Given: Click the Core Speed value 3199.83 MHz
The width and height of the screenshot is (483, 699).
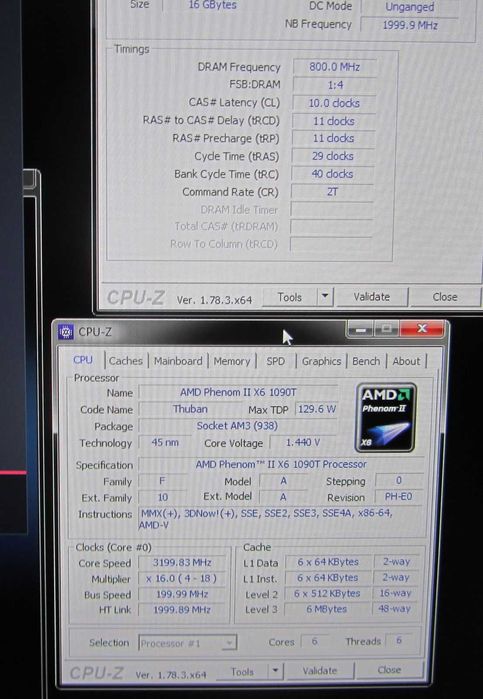Looking at the screenshot, I should [x=182, y=563].
